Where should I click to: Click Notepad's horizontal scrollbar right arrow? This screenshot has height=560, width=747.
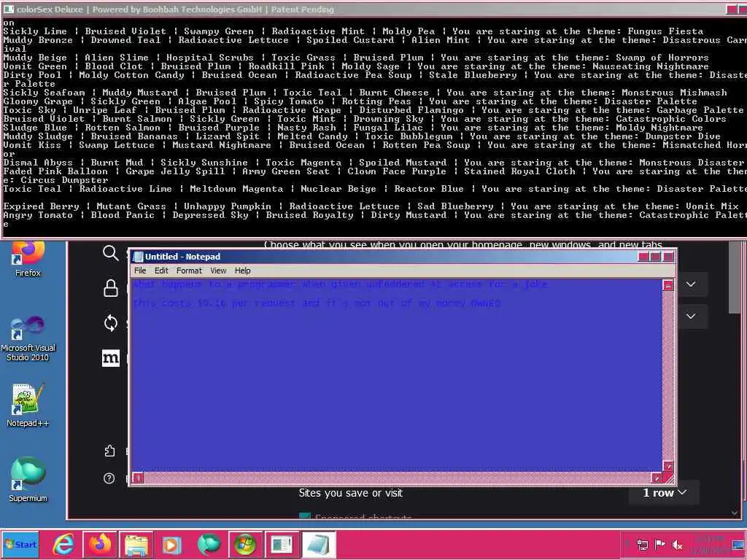point(657,477)
